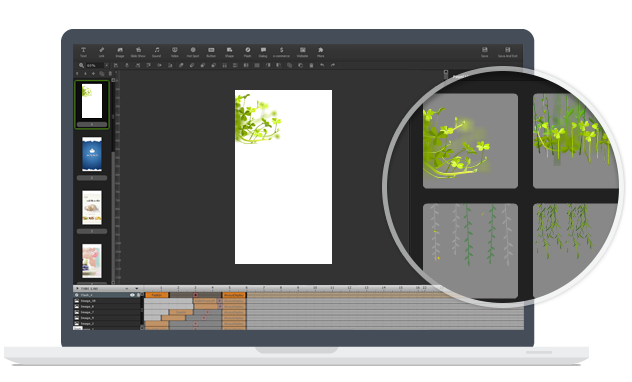Viewport: 632px width, 382px height.
Task: Click the Undo arrow
Action: [x=322, y=65]
